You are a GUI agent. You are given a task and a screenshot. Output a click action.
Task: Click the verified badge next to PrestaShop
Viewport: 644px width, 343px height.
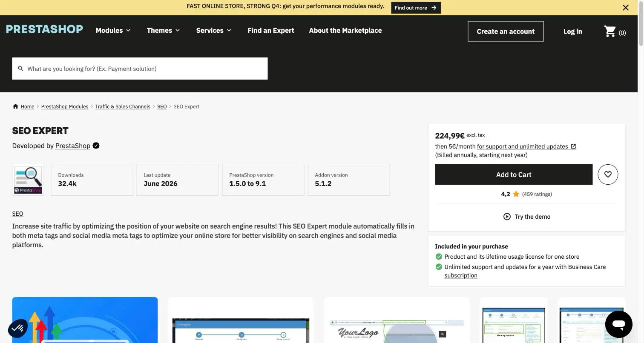coord(96,146)
